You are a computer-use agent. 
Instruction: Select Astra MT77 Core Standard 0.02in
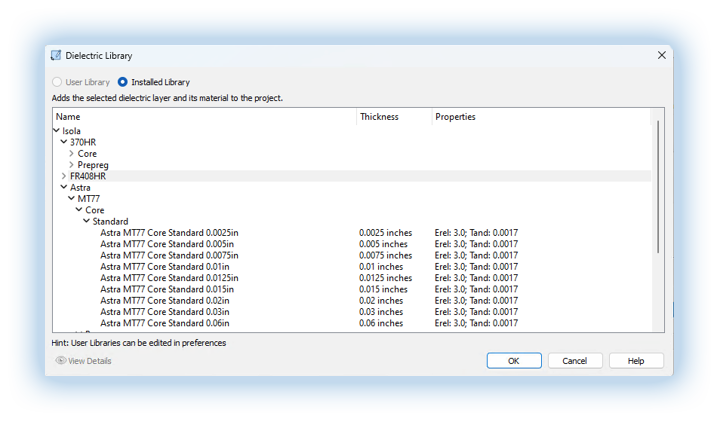[x=165, y=300]
